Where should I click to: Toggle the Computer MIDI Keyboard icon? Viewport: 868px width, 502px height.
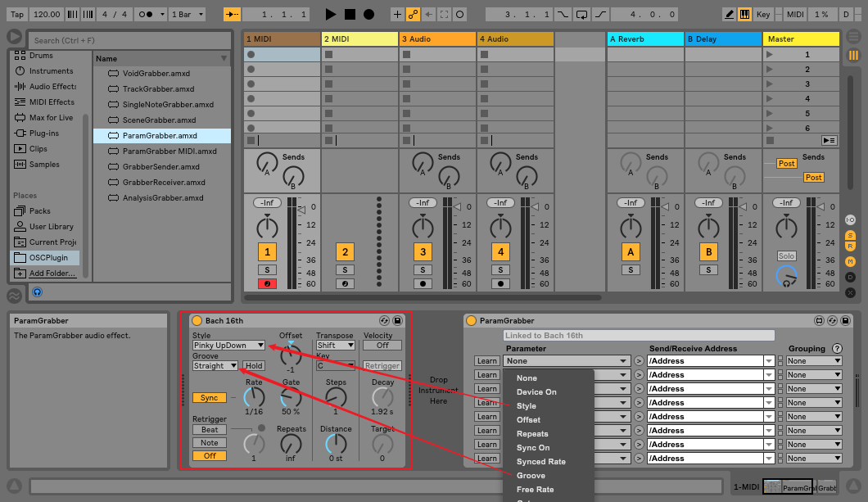coord(745,15)
